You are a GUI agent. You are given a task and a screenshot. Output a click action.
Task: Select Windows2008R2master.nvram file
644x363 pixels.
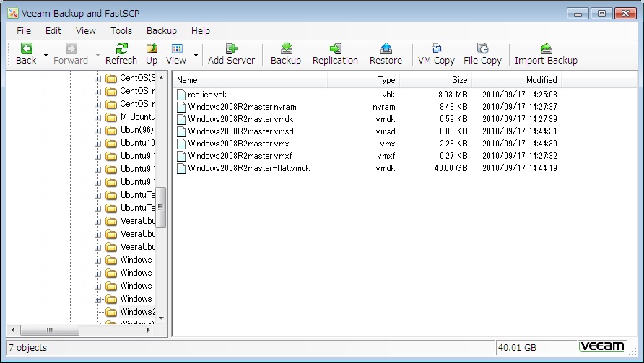(242, 107)
